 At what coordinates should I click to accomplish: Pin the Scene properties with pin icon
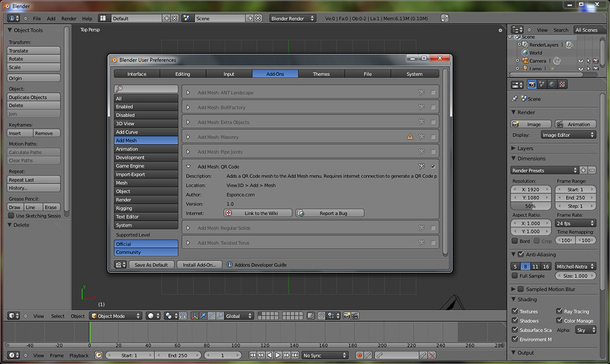(515, 99)
